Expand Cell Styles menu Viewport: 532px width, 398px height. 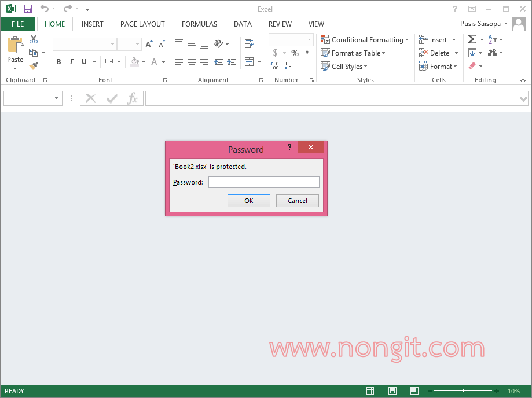tap(344, 66)
